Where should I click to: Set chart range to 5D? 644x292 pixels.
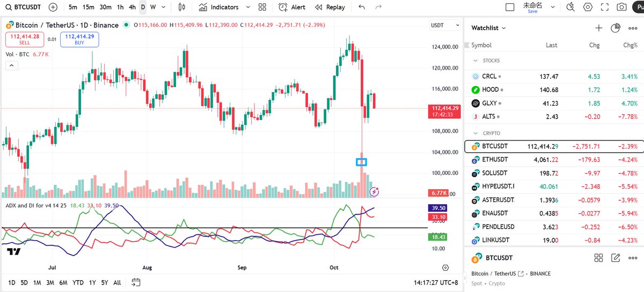click(x=24, y=282)
